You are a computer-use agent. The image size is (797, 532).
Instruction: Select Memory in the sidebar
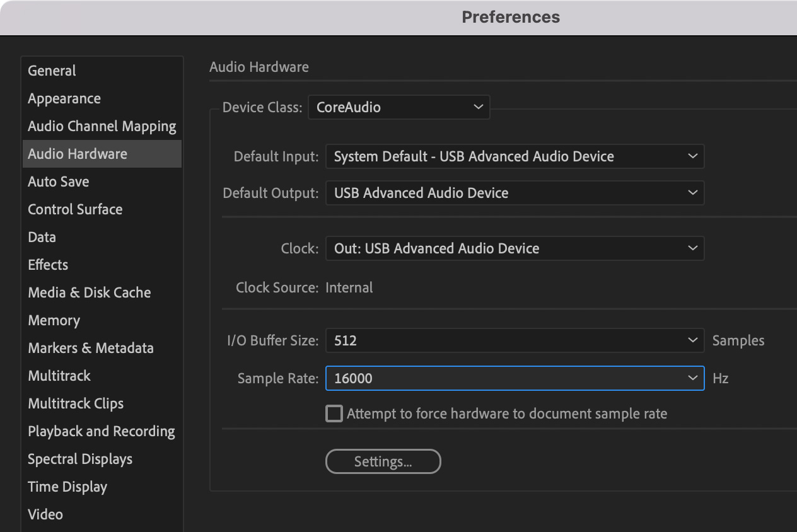click(x=102, y=320)
